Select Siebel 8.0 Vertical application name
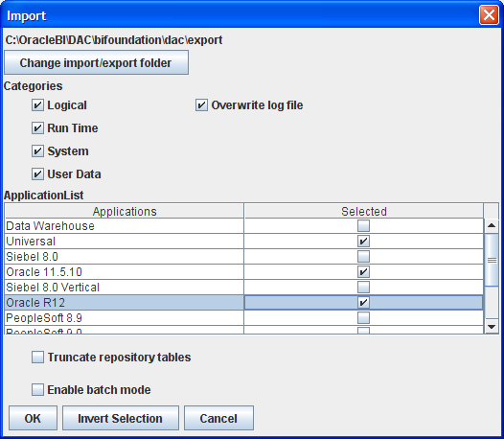The image size is (504, 439). [x=53, y=288]
